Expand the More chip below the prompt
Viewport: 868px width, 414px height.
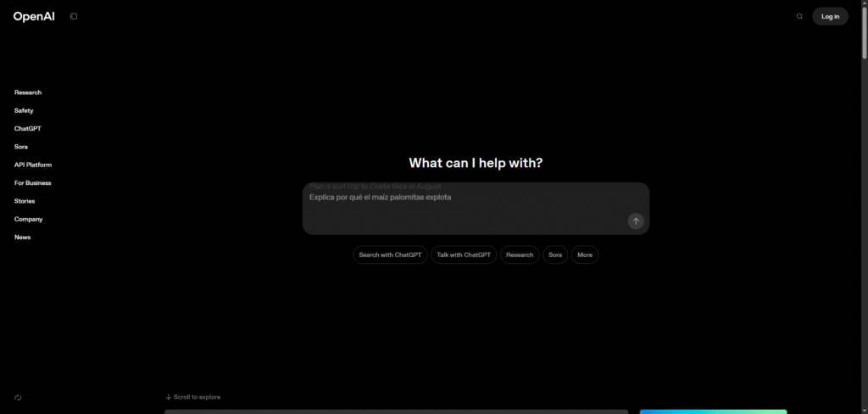point(585,255)
